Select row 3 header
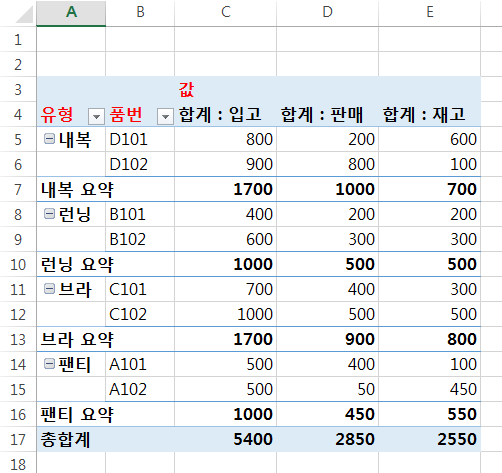The height and width of the screenshot is (473, 502). (x=18, y=89)
